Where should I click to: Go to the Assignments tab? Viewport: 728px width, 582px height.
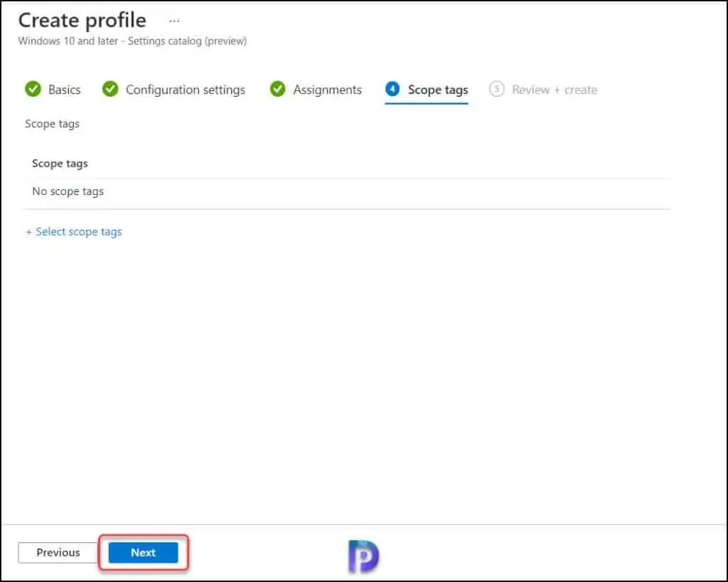(327, 89)
